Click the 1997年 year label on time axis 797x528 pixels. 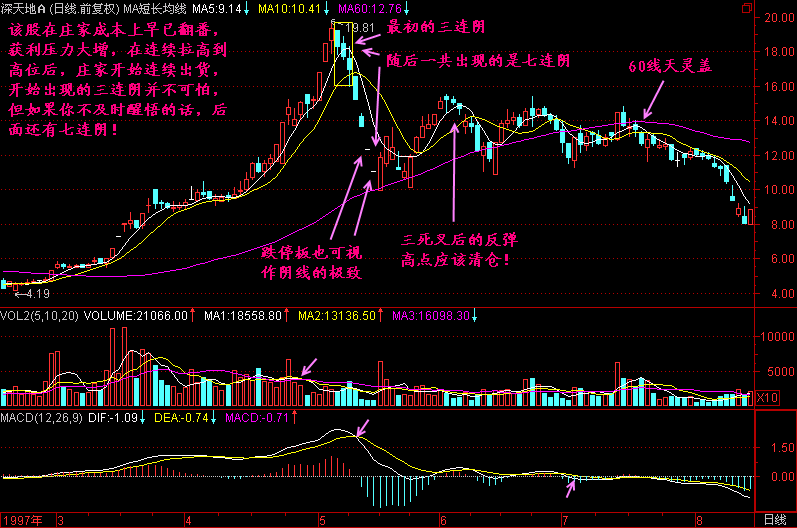coord(25,520)
